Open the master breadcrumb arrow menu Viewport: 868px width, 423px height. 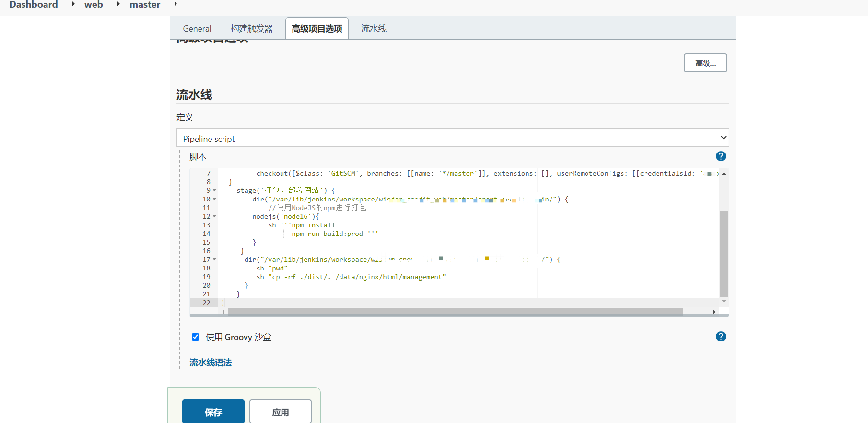176,4
